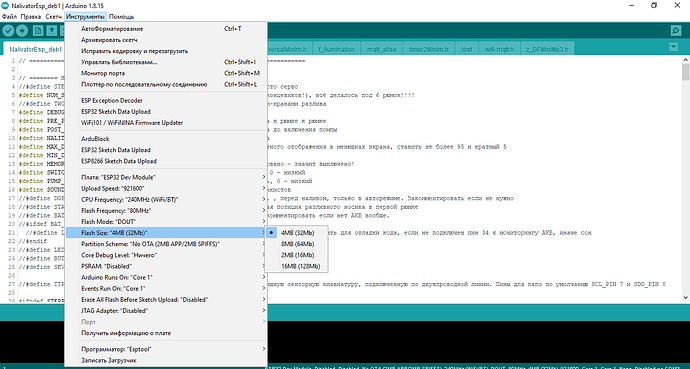Image resolution: width=690 pixels, height=369 pixels.
Task: Switch to the mqtt_alise tab
Action: [381, 49]
